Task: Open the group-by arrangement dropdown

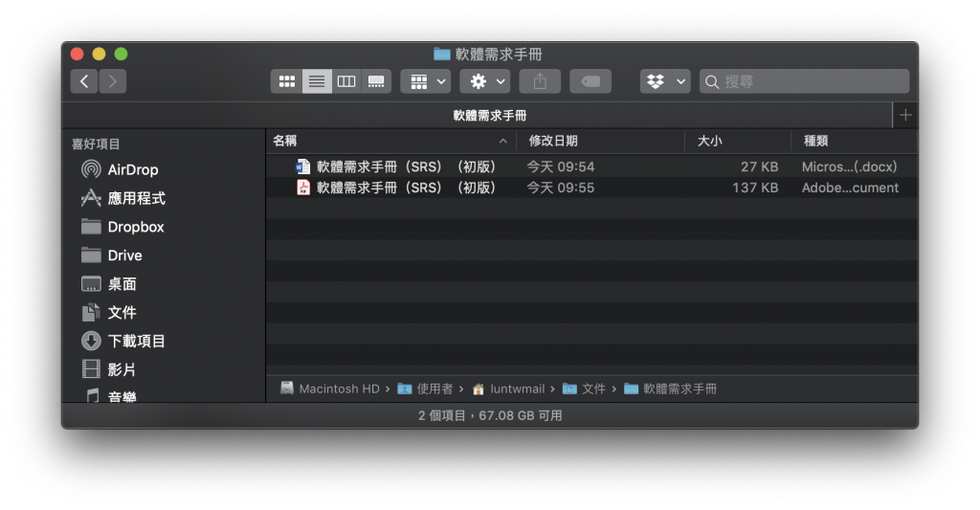Action: coord(426,81)
